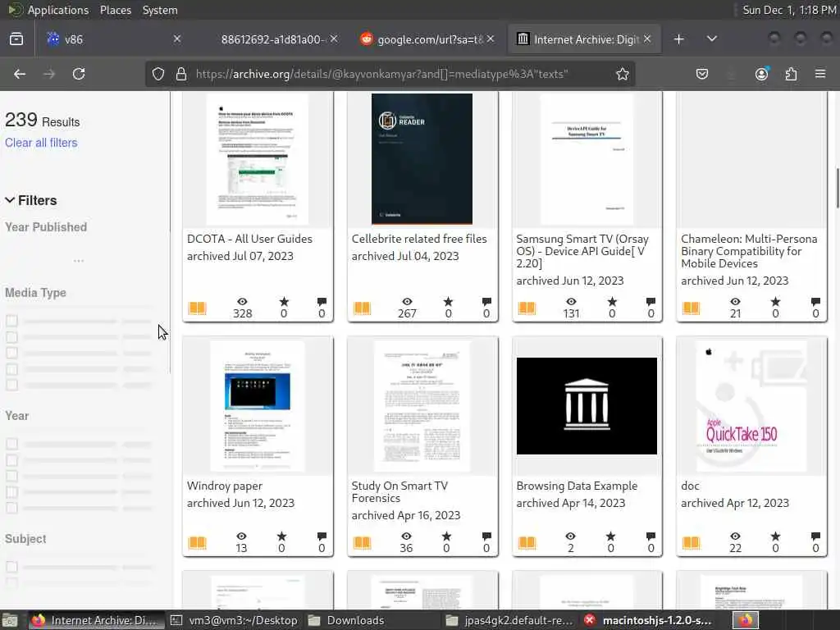The height and width of the screenshot is (630, 840).
Task: Click texts book icon on Windroy paper card
Action: pos(197,543)
